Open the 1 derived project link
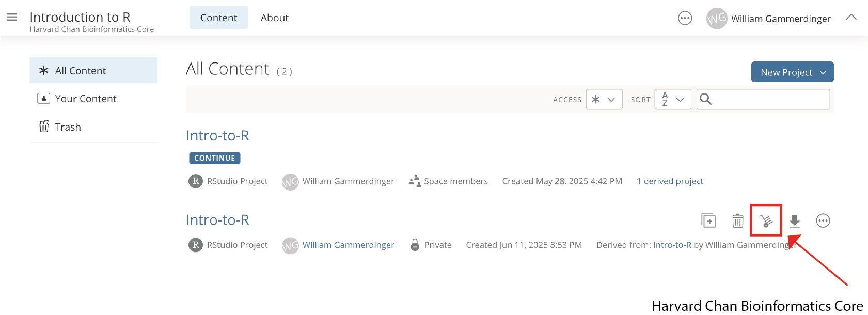Screen dimensions: 868x315 (x=670, y=181)
